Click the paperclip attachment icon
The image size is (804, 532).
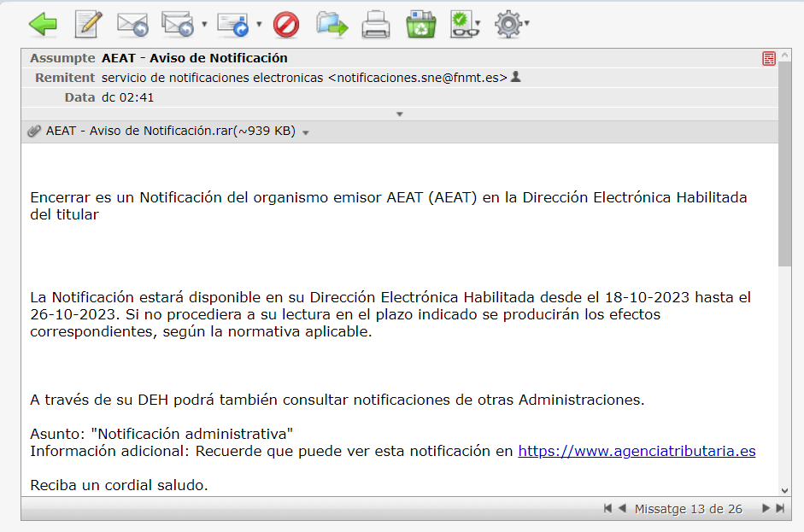pos(34,132)
